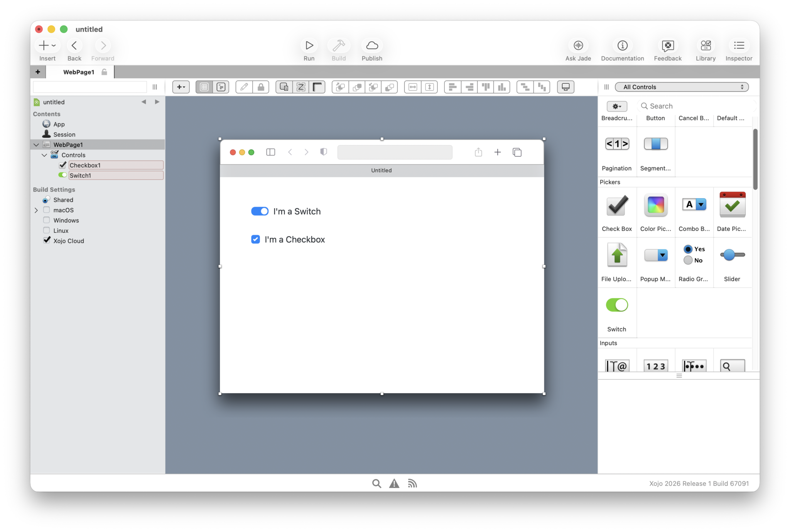The height and width of the screenshot is (532, 790).
Task: Click the lock position icon in toolbar
Action: [x=261, y=87]
